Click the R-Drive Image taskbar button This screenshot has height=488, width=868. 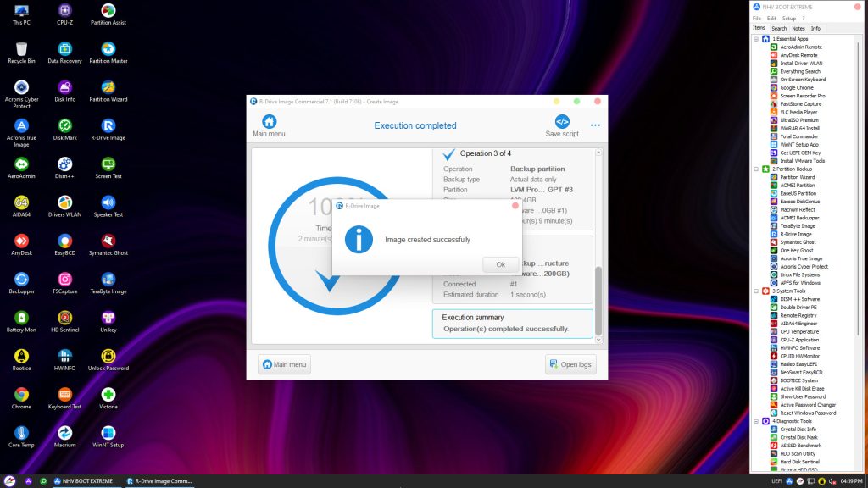[159, 481]
